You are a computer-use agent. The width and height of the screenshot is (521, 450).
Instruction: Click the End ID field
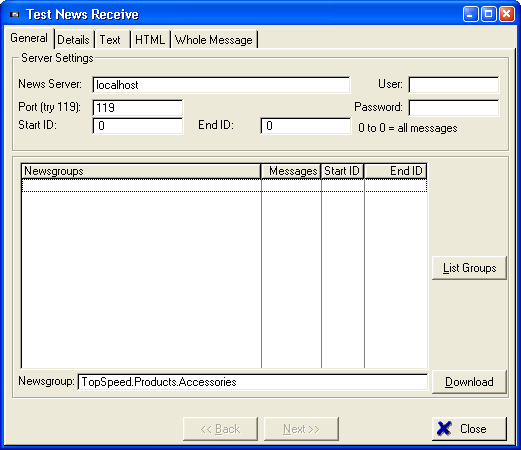click(306, 126)
